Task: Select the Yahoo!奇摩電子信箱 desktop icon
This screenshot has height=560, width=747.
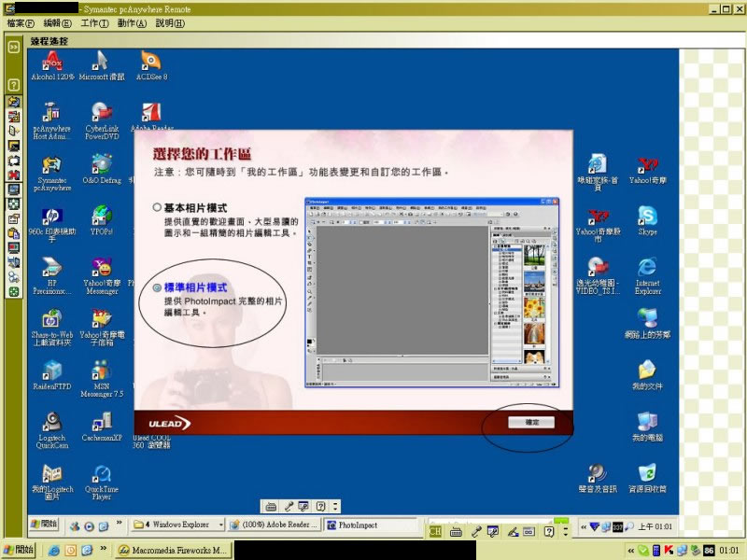Action: (102, 328)
